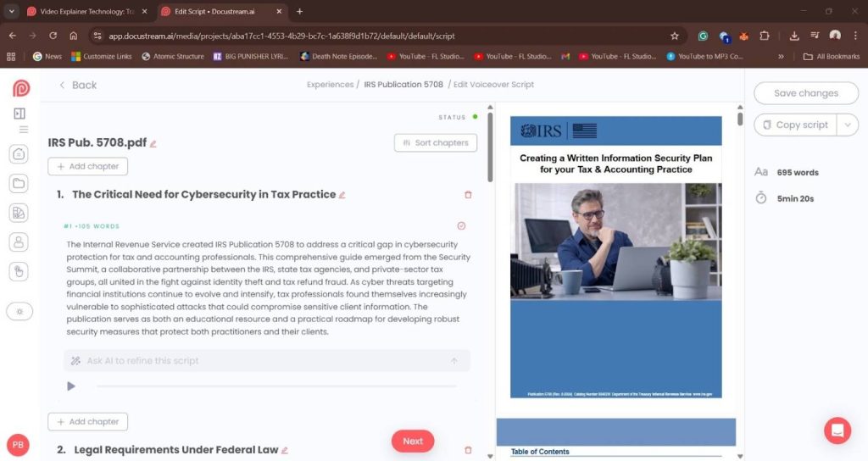Click the Sort chapters button
Image resolution: width=868 pixels, height=461 pixels.
(x=436, y=142)
